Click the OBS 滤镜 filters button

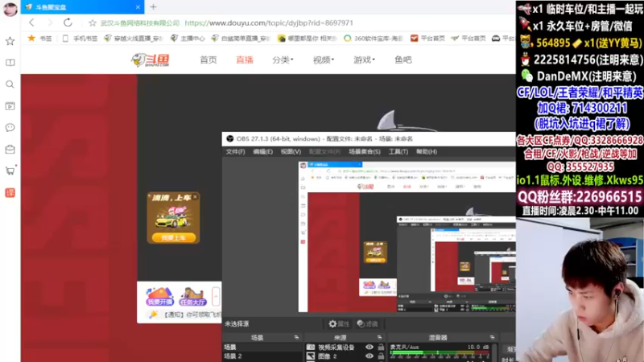pyautogui.click(x=368, y=324)
